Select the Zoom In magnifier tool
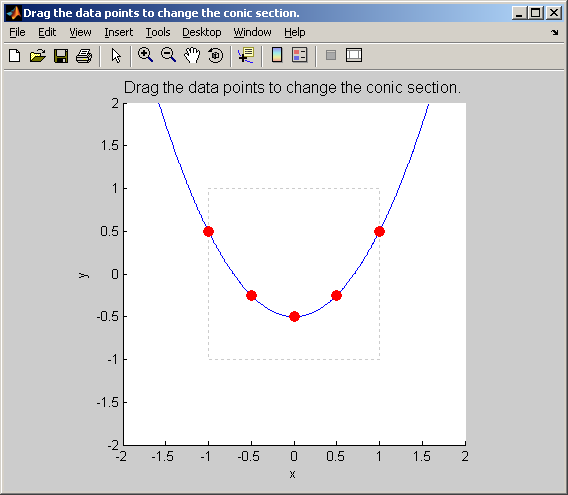 pos(145,55)
